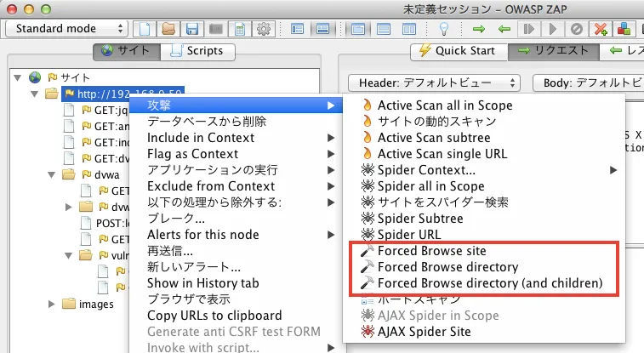644x353 pixels.
Task: Click the Snapshot Session camera icon
Action: click(216, 29)
